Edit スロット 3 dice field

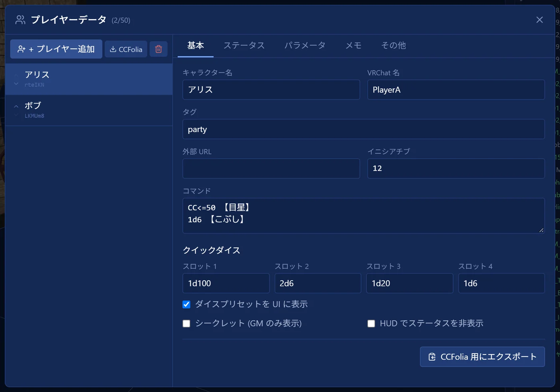[410, 283]
